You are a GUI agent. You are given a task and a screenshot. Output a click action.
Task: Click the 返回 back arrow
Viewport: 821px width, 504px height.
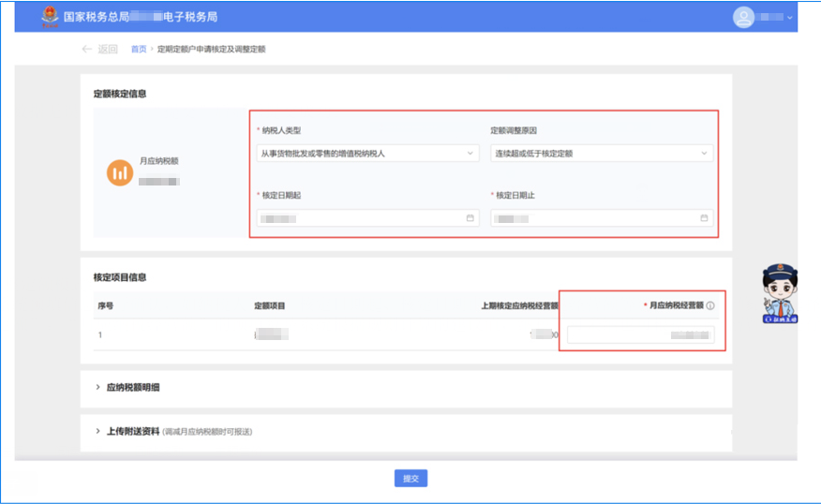point(87,49)
